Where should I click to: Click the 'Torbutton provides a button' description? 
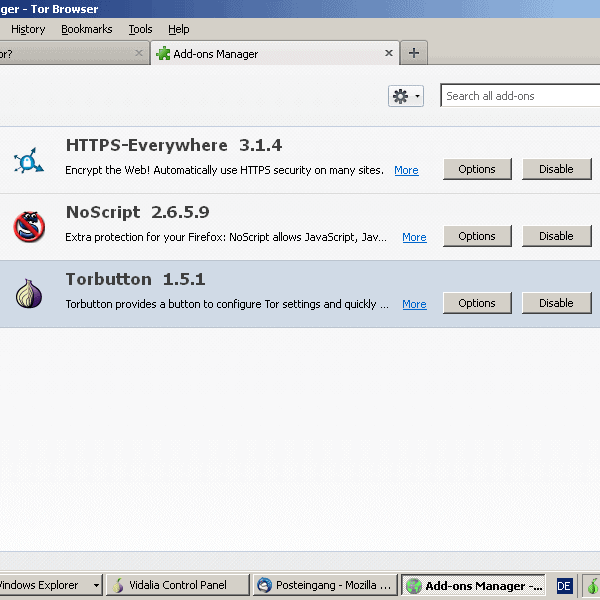pos(227,304)
